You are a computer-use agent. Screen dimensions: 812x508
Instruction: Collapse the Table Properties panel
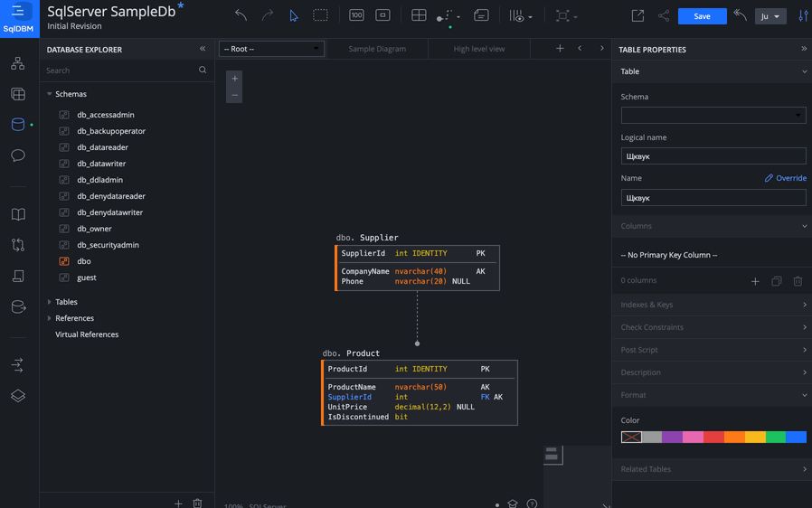(804, 49)
